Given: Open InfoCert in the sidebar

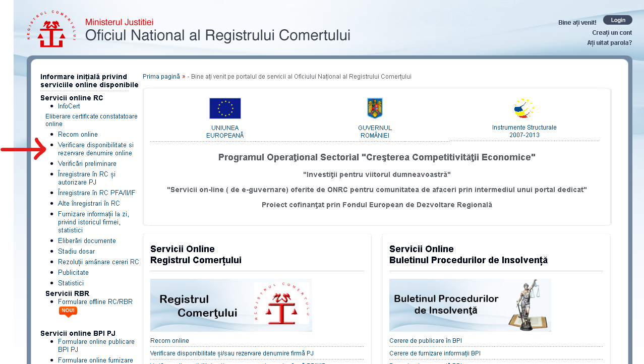Looking at the screenshot, I should pyautogui.click(x=69, y=106).
